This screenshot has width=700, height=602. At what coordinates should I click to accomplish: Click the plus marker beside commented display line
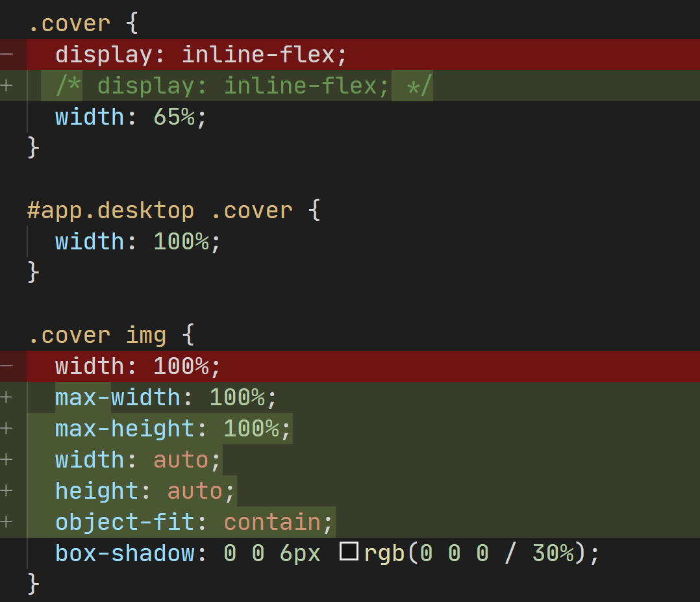point(6,85)
